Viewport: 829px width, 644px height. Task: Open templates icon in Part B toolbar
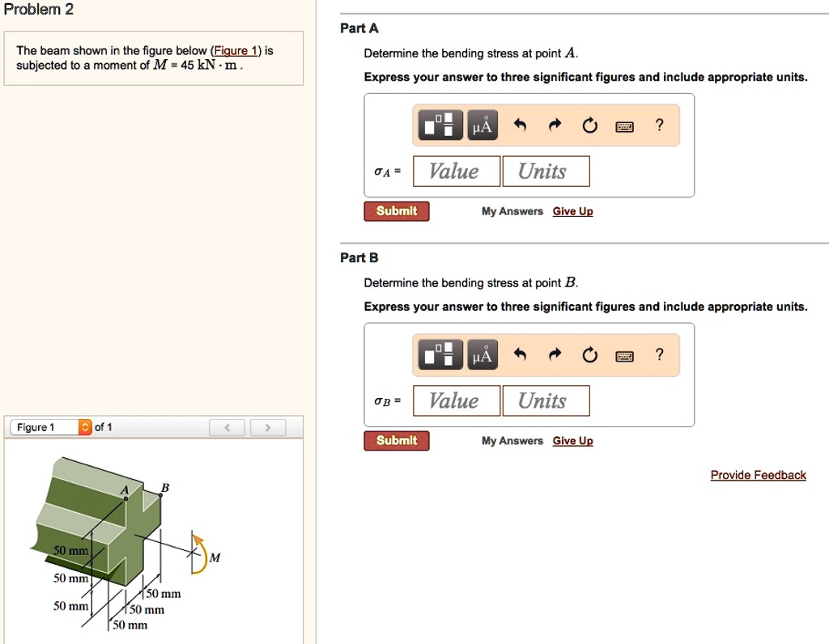click(x=440, y=354)
